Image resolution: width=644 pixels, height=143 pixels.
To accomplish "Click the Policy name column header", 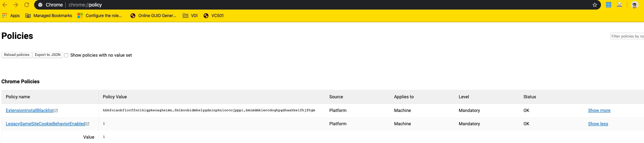I will tap(18, 97).
